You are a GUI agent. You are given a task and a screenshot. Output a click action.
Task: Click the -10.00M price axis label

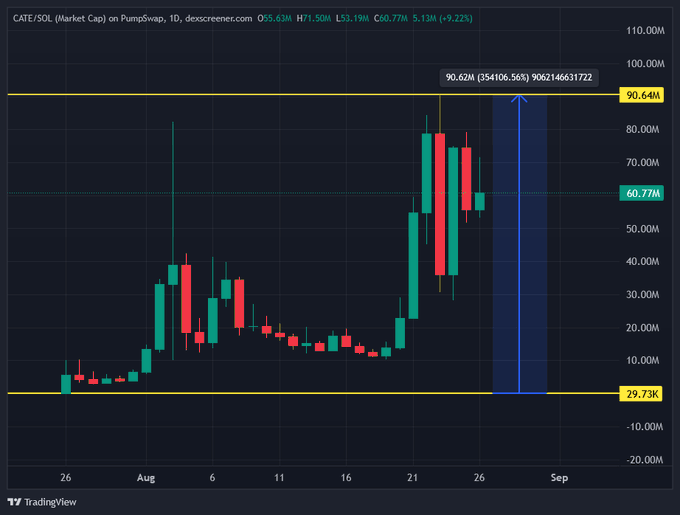644,427
